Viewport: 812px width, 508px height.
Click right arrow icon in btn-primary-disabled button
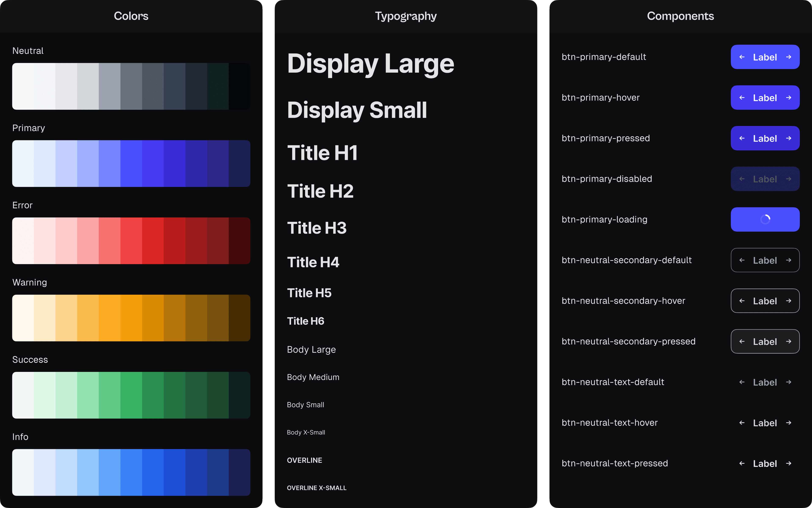click(x=789, y=179)
